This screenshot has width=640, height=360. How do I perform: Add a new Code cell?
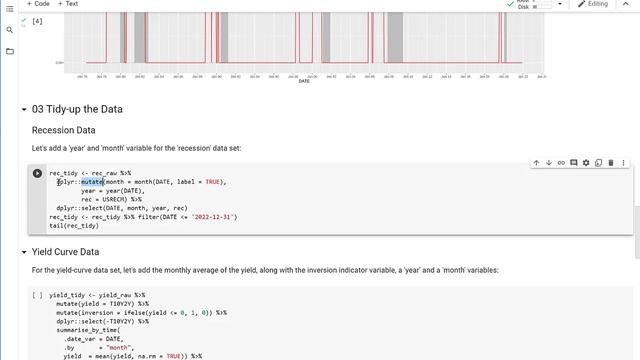pos(38,4)
